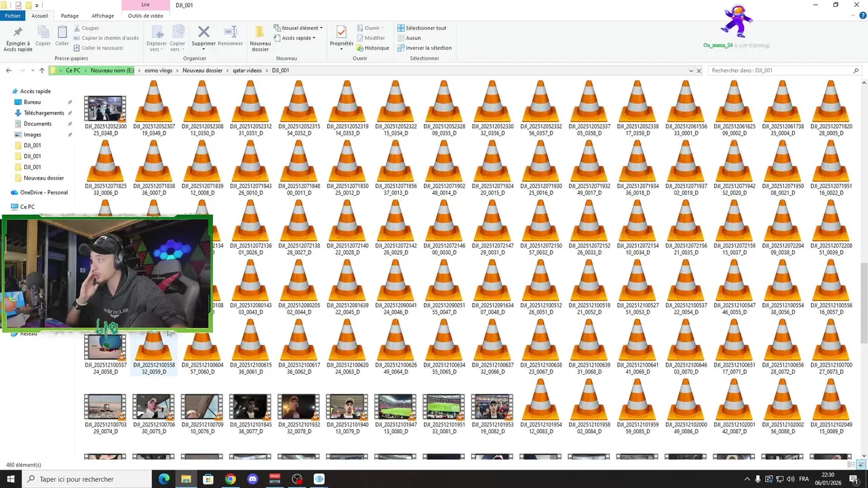Click the Copier clipboard icon in ribbon
Image resolution: width=868 pixels, height=488 pixels.
43,32
